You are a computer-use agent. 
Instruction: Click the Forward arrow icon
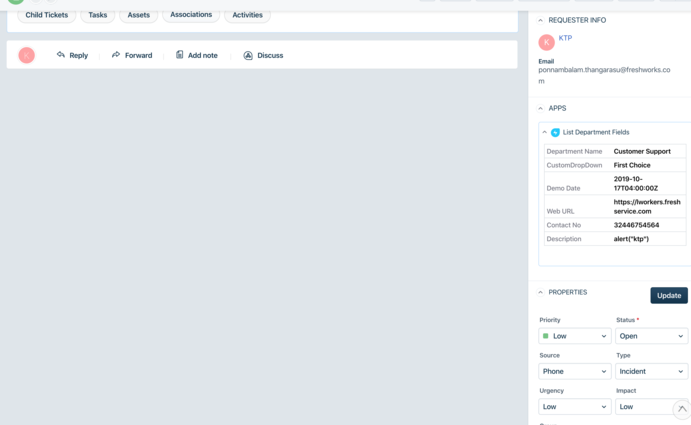(116, 55)
